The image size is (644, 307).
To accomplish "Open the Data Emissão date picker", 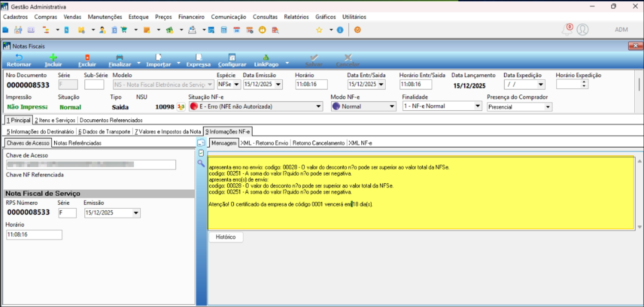I will (278, 84).
